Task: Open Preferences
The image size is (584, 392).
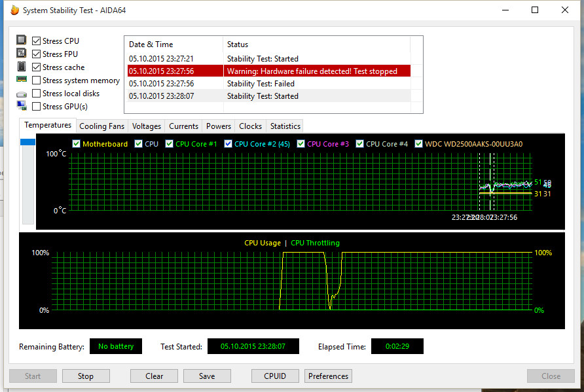Action: pyautogui.click(x=328, y=376)
